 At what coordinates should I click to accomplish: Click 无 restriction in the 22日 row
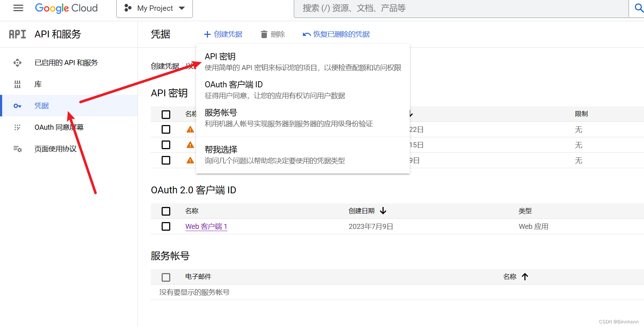coord(579,130)
